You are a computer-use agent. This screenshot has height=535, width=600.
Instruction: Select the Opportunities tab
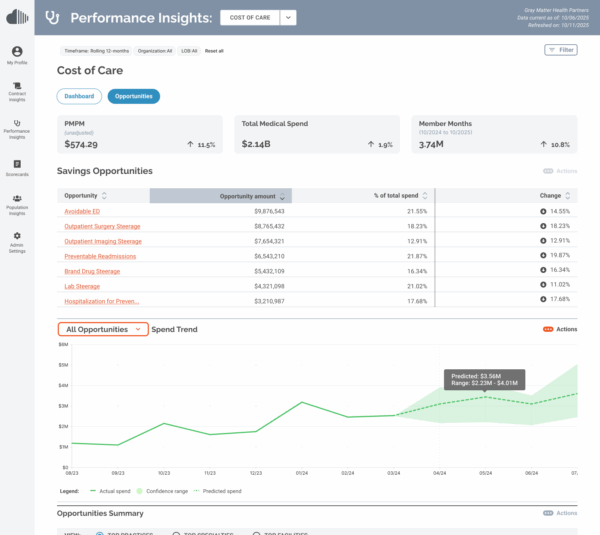pyautogui.click(x=134, y=96)
